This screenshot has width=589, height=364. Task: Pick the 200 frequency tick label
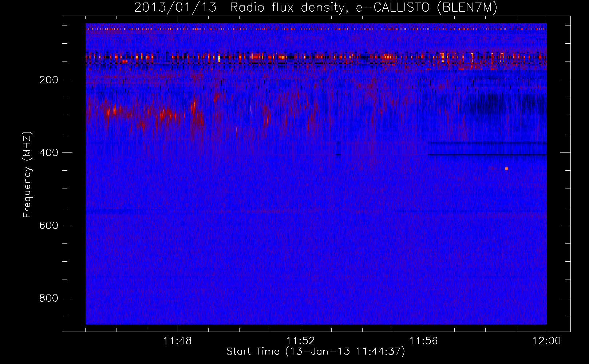[x=48, y=80]
